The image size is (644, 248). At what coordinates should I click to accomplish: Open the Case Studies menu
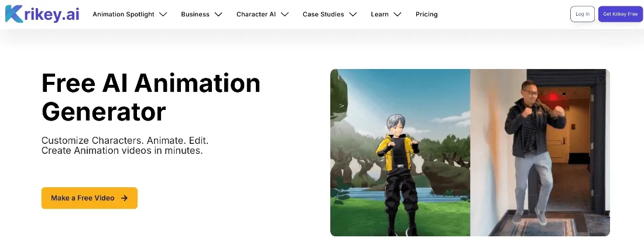[x=323, y=15]
